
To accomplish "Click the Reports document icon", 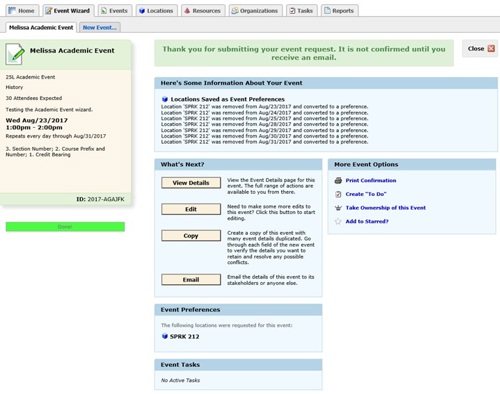I will [x=328, y=11].
